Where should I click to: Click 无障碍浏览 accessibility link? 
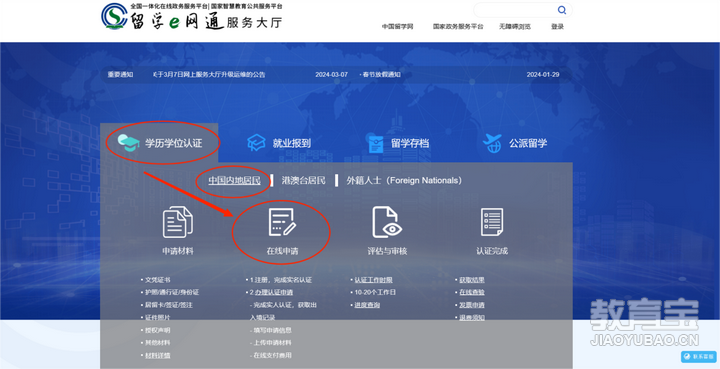coord(515,27)
